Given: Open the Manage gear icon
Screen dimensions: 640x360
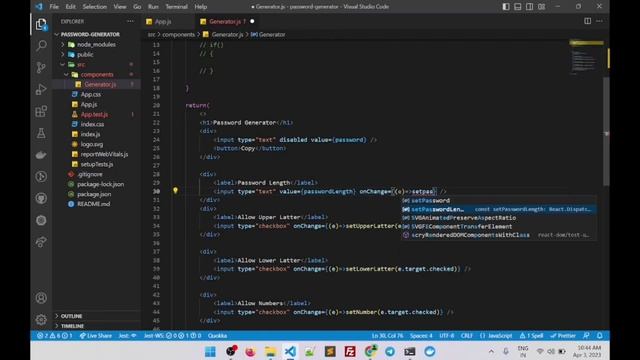Looking at the screenshot, I should (x=41, y=320).
